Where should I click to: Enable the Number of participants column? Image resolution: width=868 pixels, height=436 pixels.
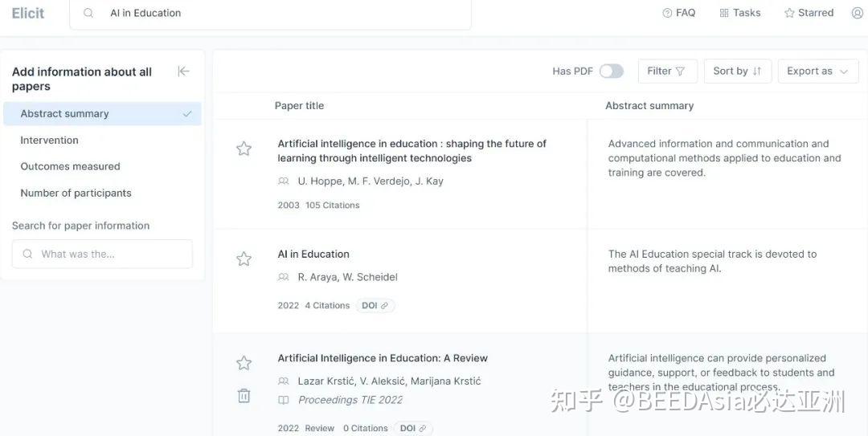76,193
